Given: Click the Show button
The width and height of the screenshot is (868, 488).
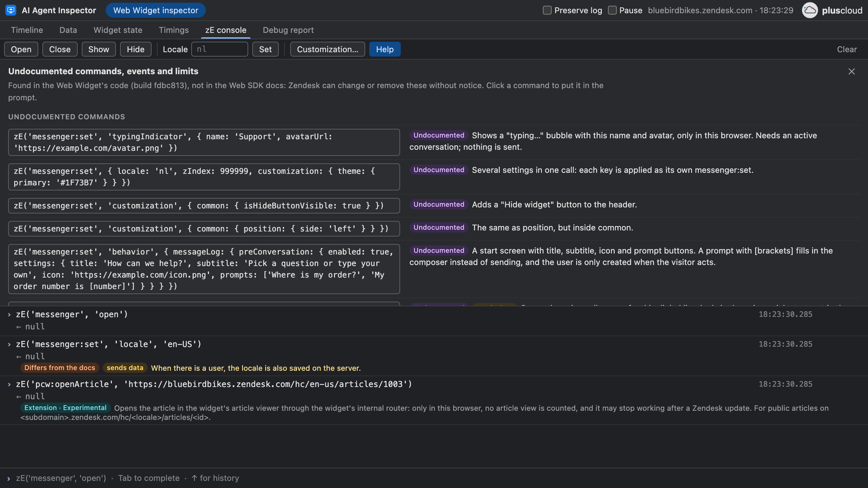Looking at the screenshot, I should pyautogui.click(x=99, y=49).
